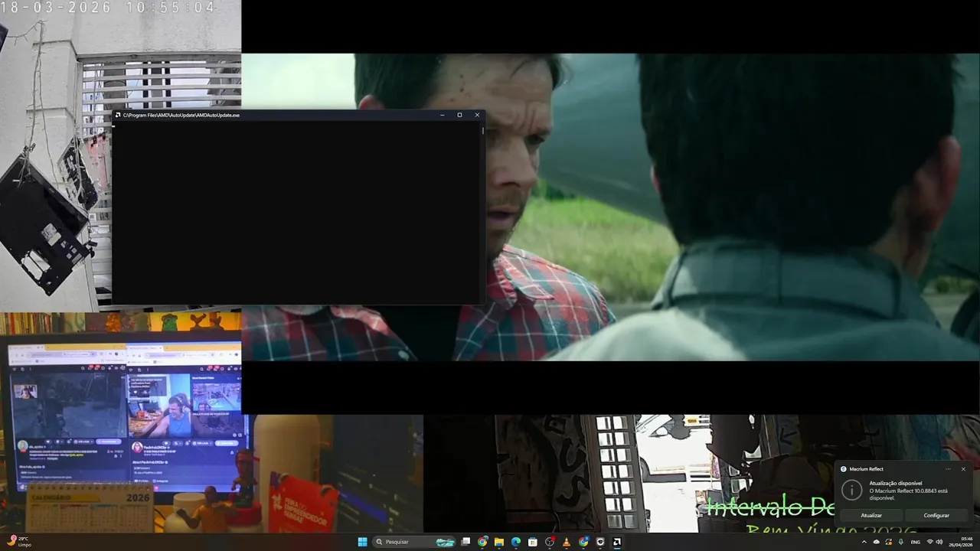The height and width of the screenshot is (551, 980).
Task: Dismiss the Macrium Reflect notification
Action: [x=963, y=469]
